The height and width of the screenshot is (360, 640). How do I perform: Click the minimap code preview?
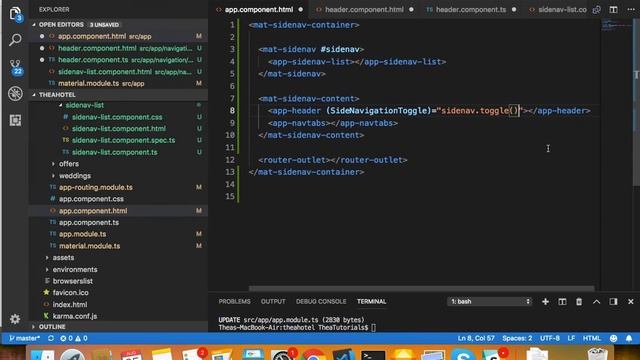coord(616,24)
